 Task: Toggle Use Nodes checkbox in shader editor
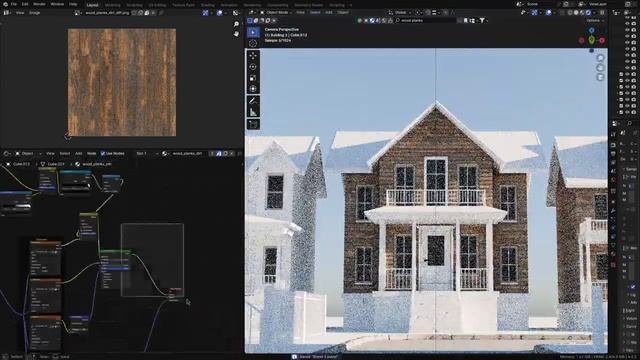click(x=103, y=153)
